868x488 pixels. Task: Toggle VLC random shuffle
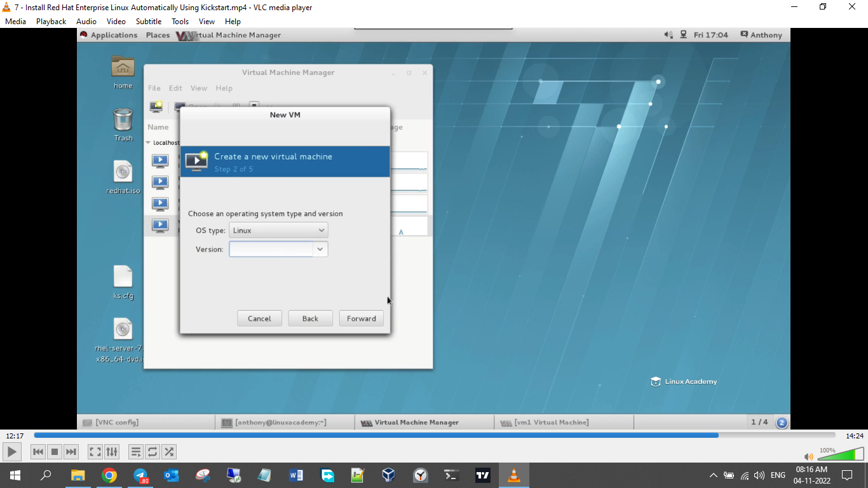click(169, 452)
